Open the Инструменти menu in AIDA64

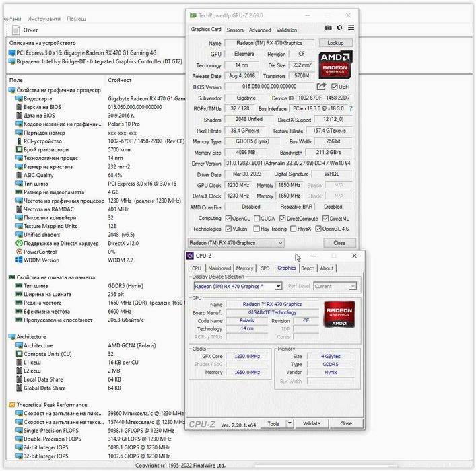[44, 19]
